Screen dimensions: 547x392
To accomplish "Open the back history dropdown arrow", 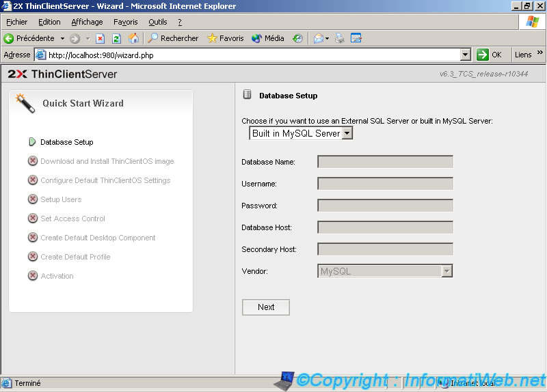I will pos(62,38).
